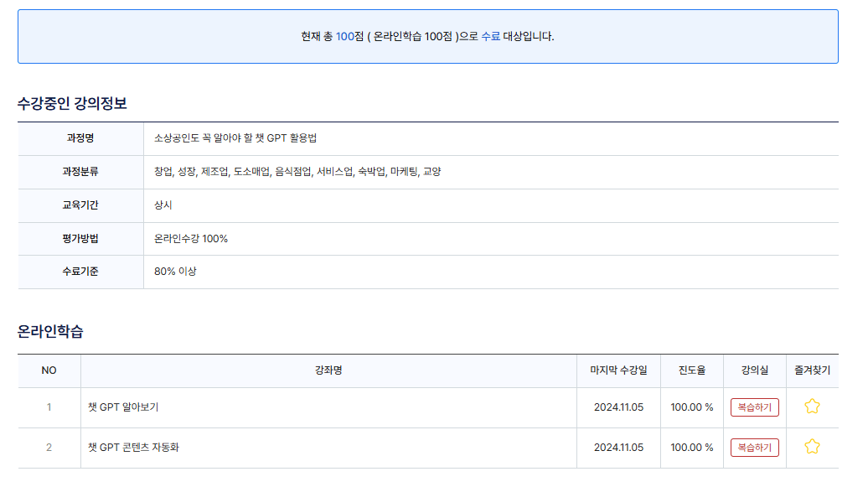
Task: Favorite the 챗 GPT 콘텐츠 자동화 lecture star
Action: click(x=812, y=447)
